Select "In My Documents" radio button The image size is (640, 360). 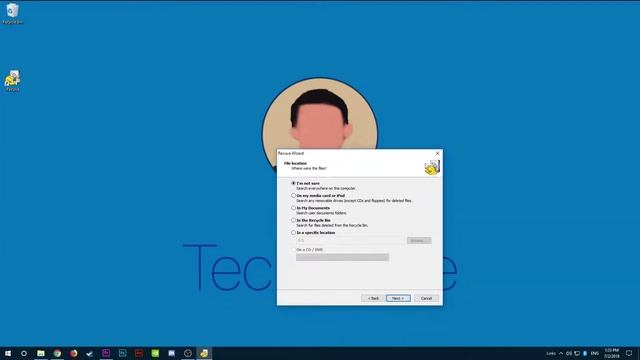point(293,208)
